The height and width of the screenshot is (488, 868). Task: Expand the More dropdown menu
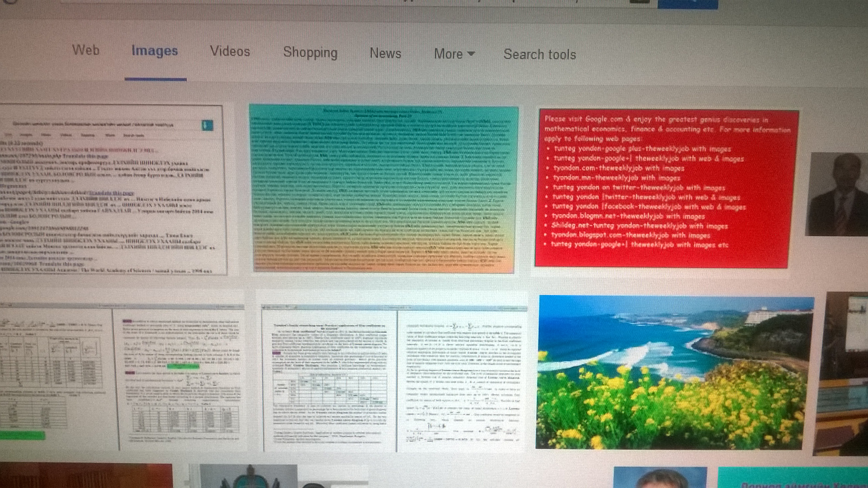point(454,54)
